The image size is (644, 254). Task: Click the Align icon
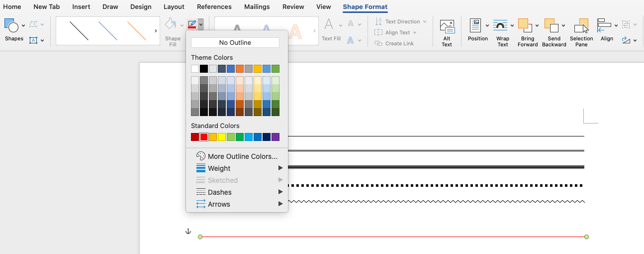pyautogui.click(x=604, y=25)
